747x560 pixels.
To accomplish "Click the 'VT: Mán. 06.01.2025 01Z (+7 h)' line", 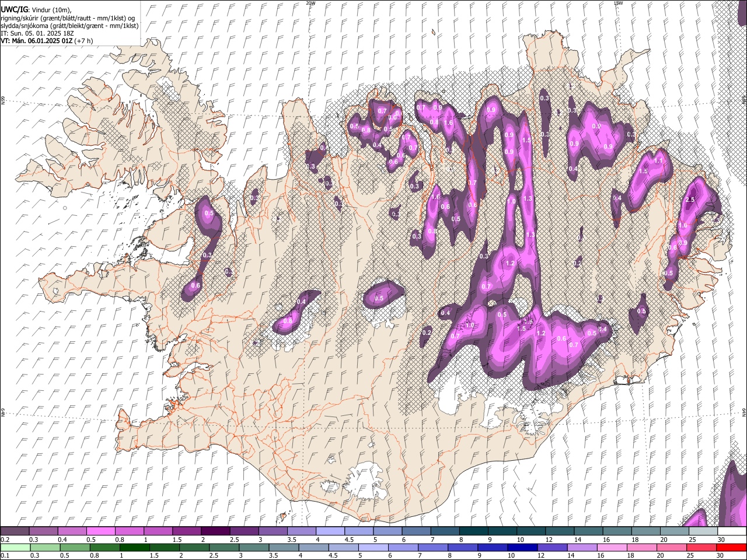I will tap(47, 41).
